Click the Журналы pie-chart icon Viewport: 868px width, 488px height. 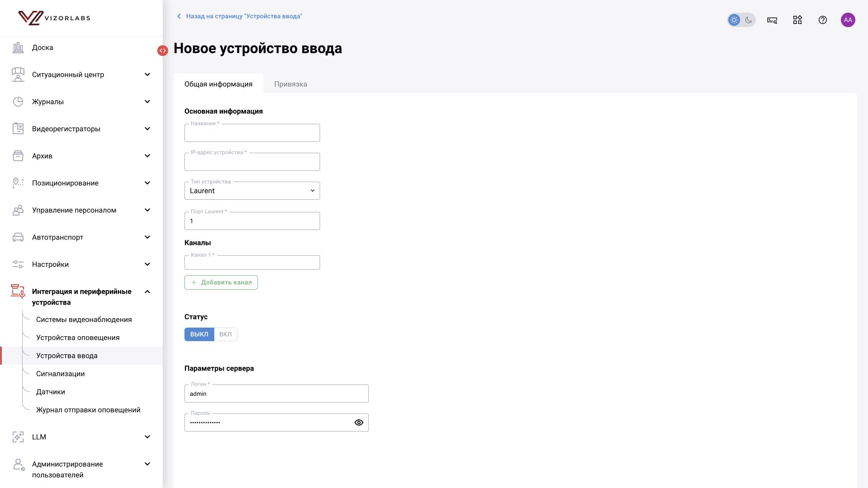[18, 102]
